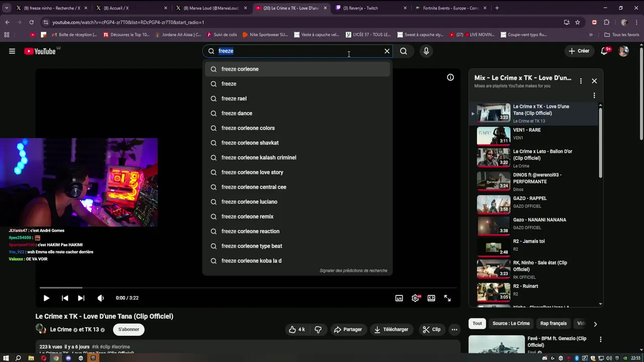Play the video
The width and height of the screenshot is (644, 362).
pyautogui.click(x=46, y=298)
